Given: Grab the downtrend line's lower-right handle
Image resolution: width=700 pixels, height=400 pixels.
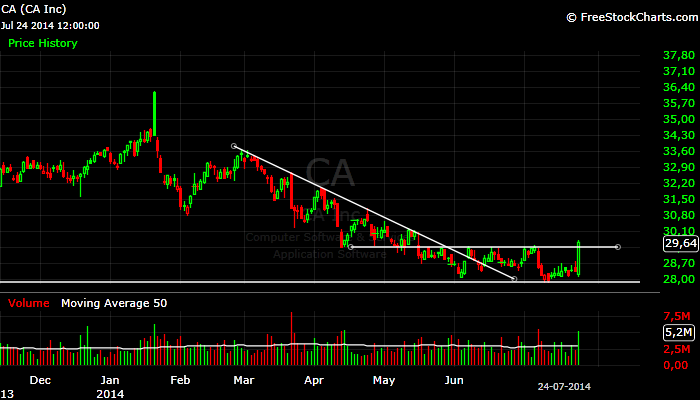Looking at the screenshot, I should (x=514, y=279).
